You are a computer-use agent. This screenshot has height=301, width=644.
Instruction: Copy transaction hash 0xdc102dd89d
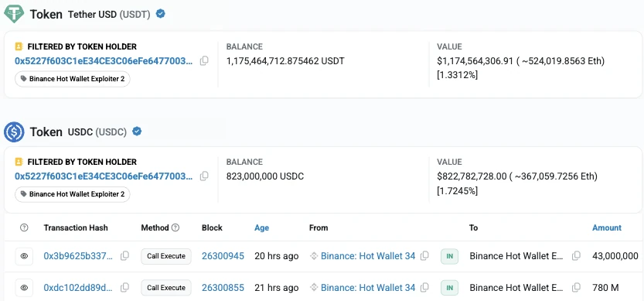pyautogui.click(x=124, y=287)
